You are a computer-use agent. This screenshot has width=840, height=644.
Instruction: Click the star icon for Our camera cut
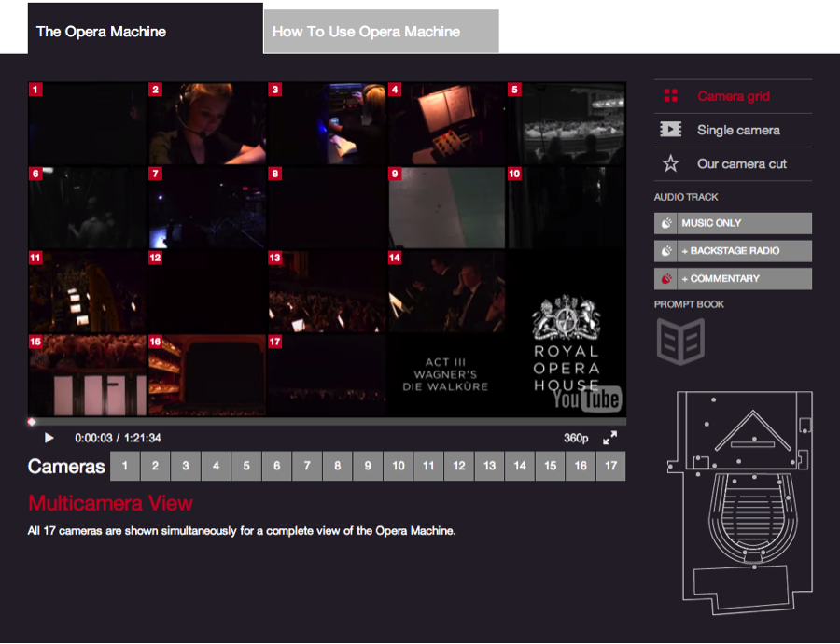click(670, 163)
